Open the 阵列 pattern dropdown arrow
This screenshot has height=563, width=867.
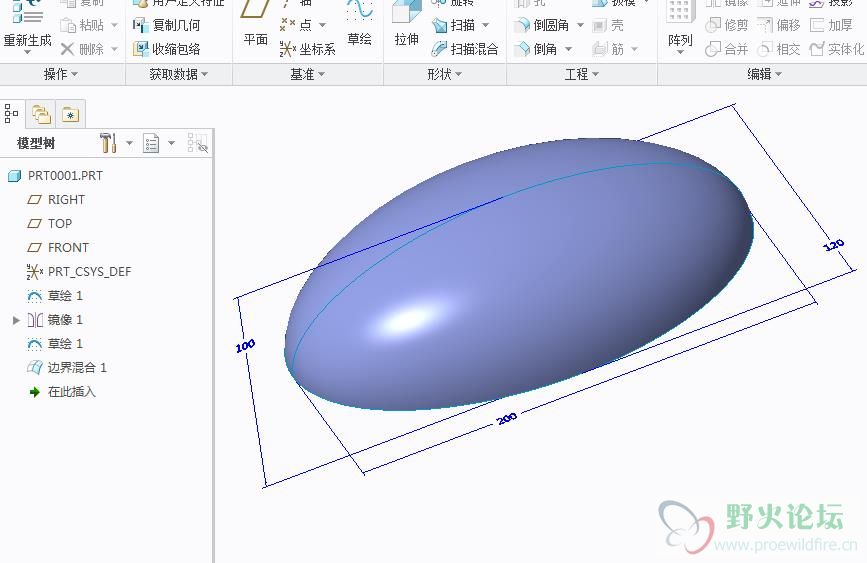click(x=680, y=53)
